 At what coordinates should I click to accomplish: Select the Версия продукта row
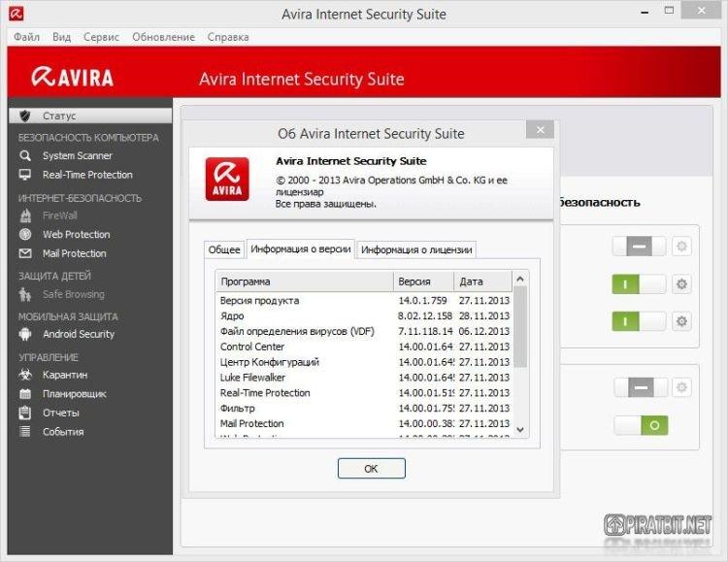[x=364, y=301]
